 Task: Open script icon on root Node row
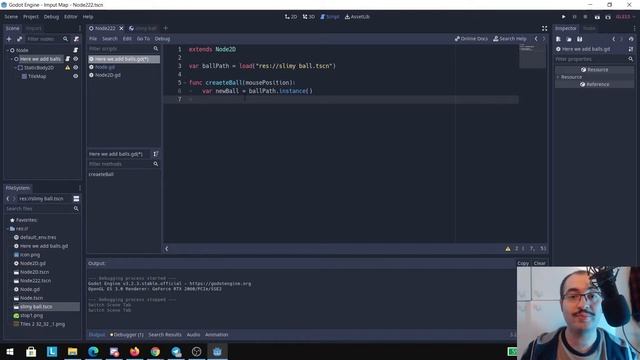[76, 50]
